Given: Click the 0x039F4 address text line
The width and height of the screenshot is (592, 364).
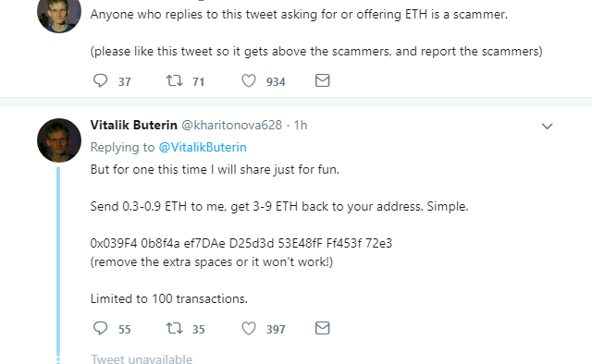Looking at the screenshot, I should coord(241,243).
